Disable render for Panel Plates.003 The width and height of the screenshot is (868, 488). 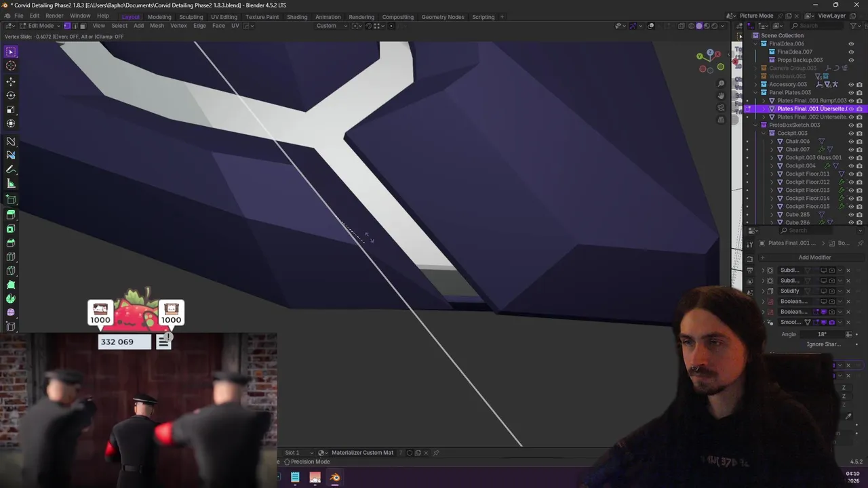[x=859, y=92]
